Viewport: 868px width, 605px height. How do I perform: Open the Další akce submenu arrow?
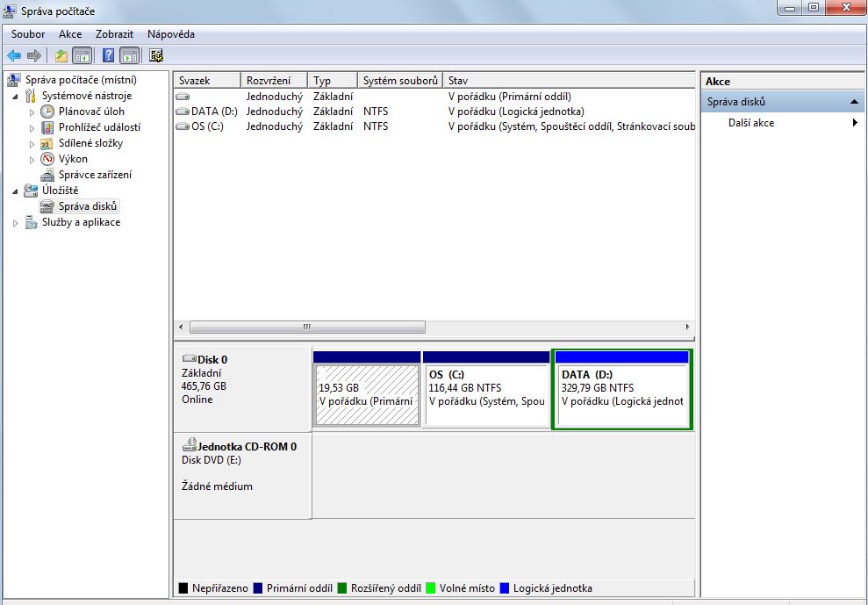click(854, 123)
